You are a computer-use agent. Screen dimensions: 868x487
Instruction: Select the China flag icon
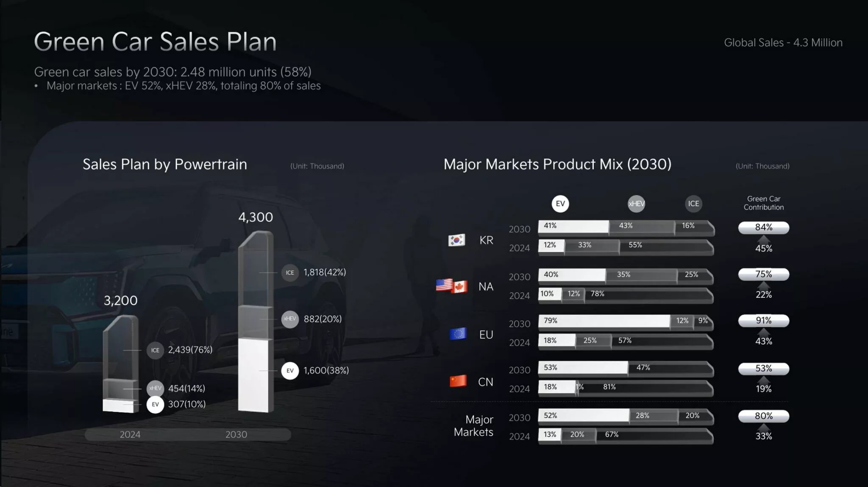[458, 381]
